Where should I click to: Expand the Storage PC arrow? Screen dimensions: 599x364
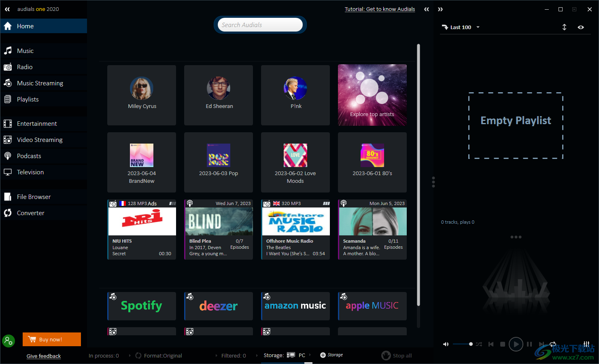click(x=310, y=355)
